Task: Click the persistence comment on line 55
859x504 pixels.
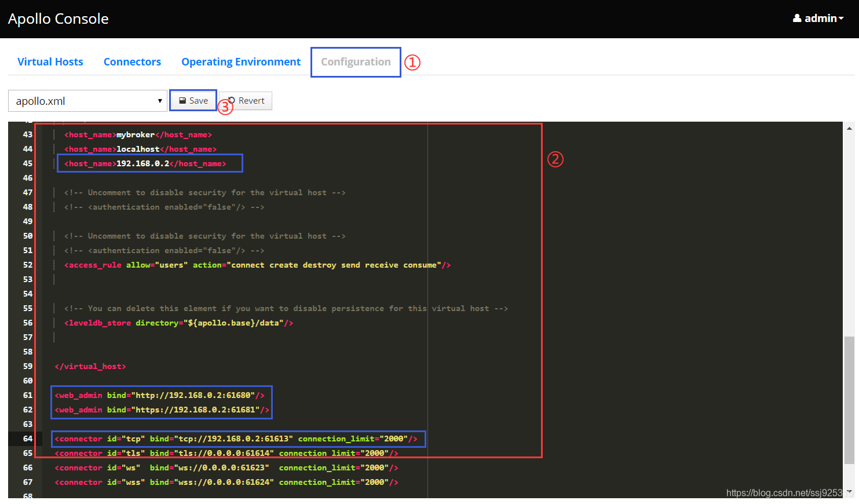Action: [286, 308]
